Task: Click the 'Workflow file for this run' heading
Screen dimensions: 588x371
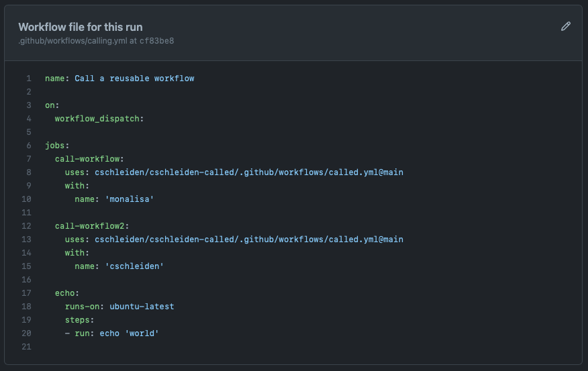Action: [80, 27]
